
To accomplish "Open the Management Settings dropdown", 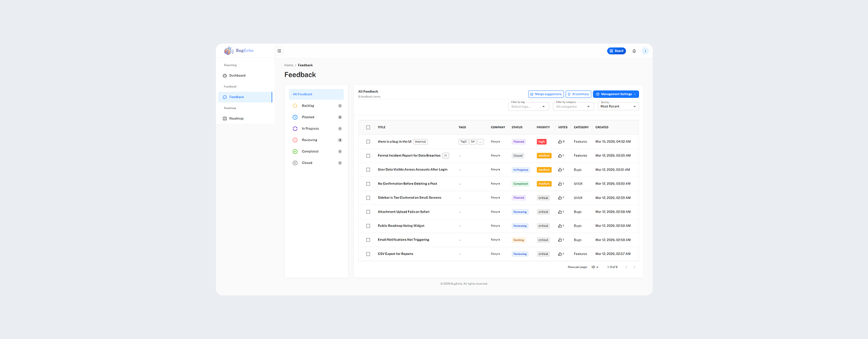I will 616,94.
